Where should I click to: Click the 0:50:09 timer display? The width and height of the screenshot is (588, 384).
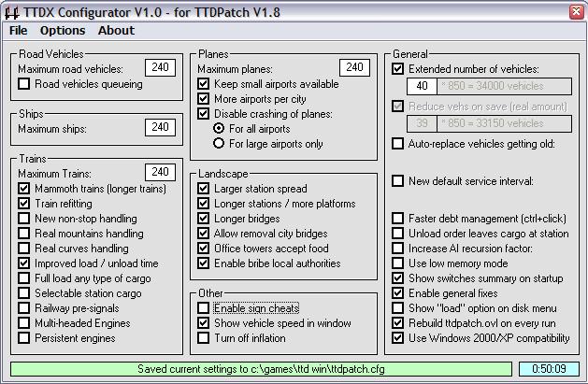point(549,369)
